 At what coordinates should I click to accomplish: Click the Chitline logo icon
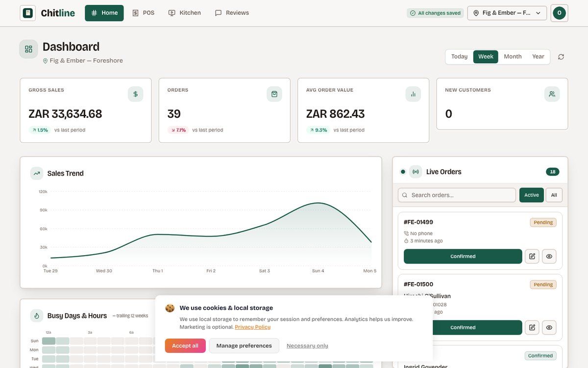pos(28,13)
